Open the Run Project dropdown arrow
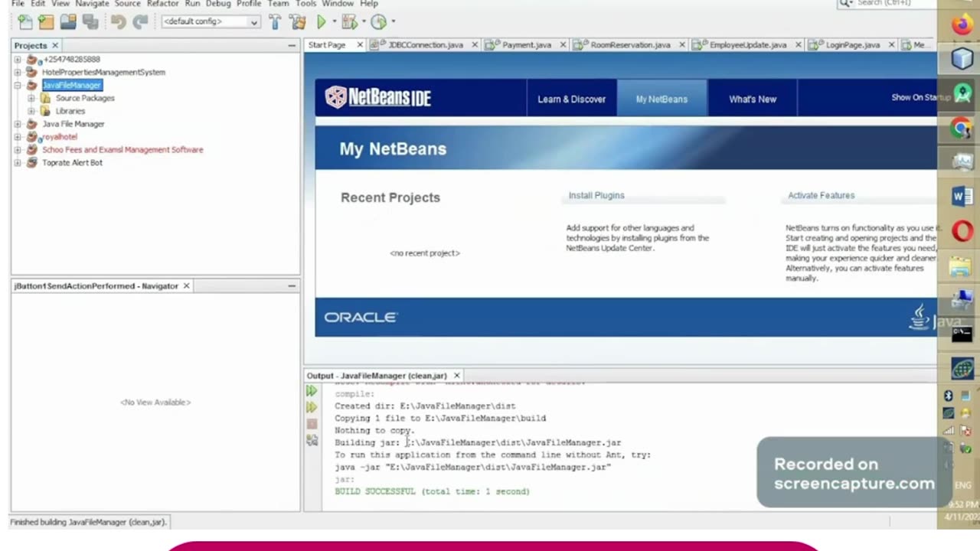The height and width of the screenshot is (551, 980). pyautogui.click(x=334, y=22)
